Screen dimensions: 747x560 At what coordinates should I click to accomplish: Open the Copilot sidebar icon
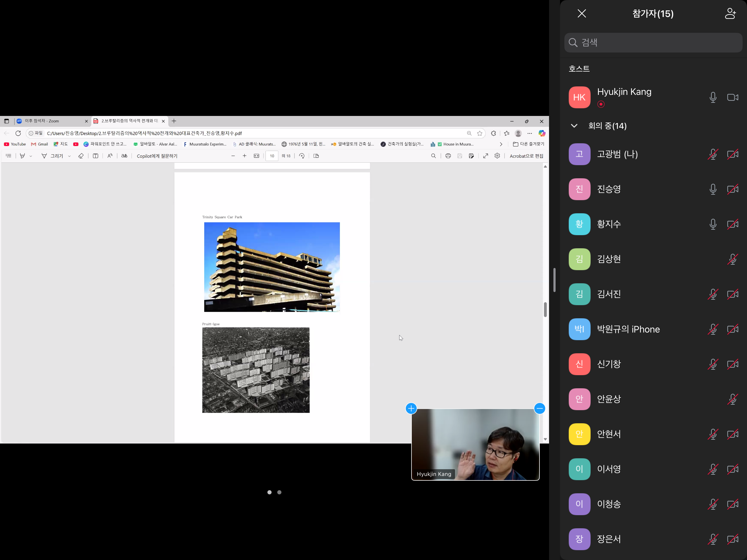point(542,133)
